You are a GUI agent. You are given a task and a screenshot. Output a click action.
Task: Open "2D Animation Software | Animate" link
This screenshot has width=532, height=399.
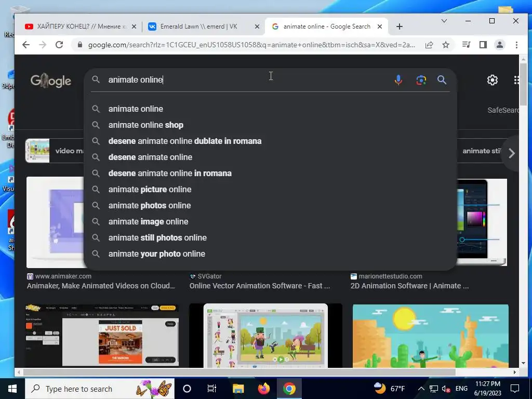[409, 286]
